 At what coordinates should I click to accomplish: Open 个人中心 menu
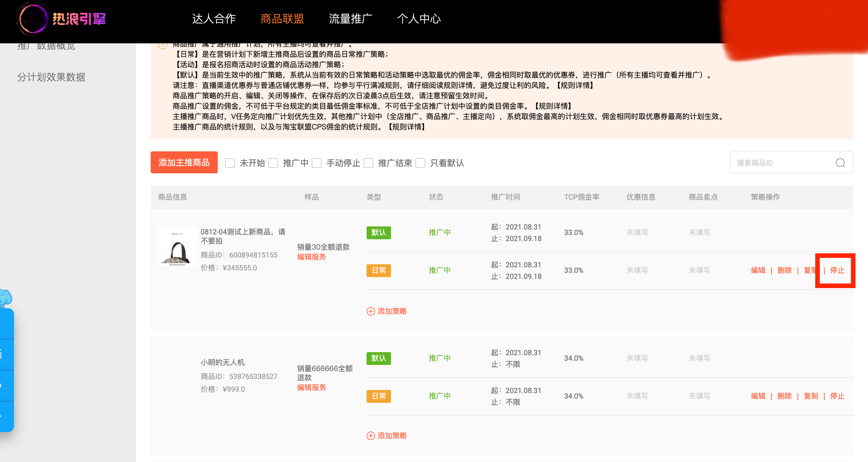tap(419, 19)
